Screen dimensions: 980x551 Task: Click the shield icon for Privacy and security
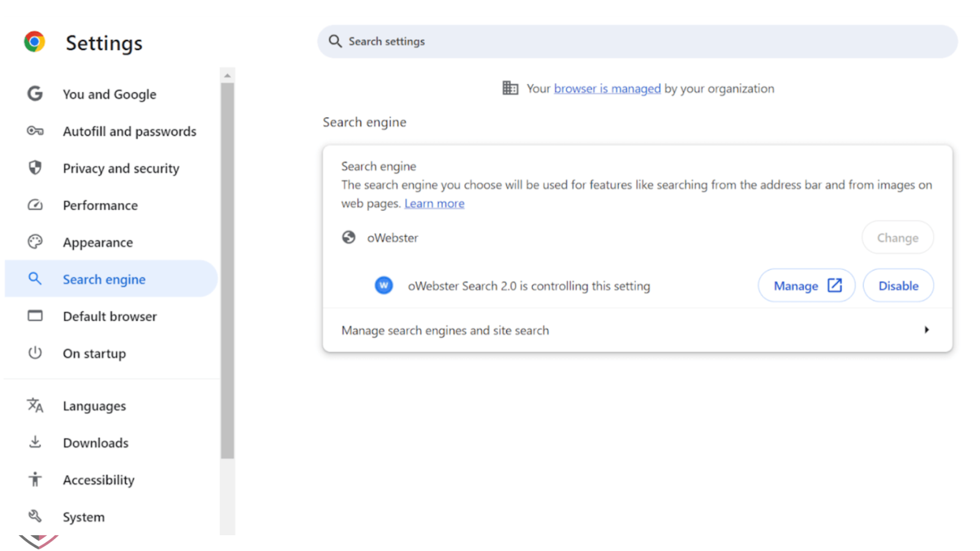[x=35, y=168]
